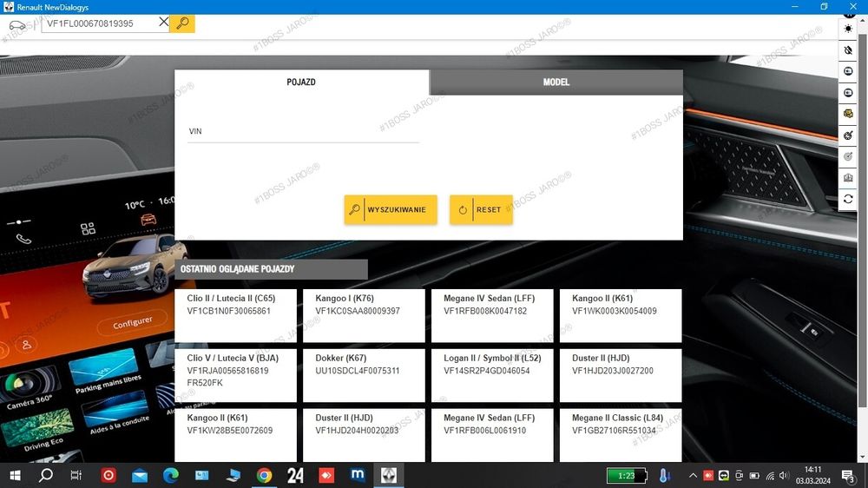Image resolution: width=868 pixels, height=488 pixels.
Task: Open the blue 'm' app in taskbar
Action: point(358,475)
